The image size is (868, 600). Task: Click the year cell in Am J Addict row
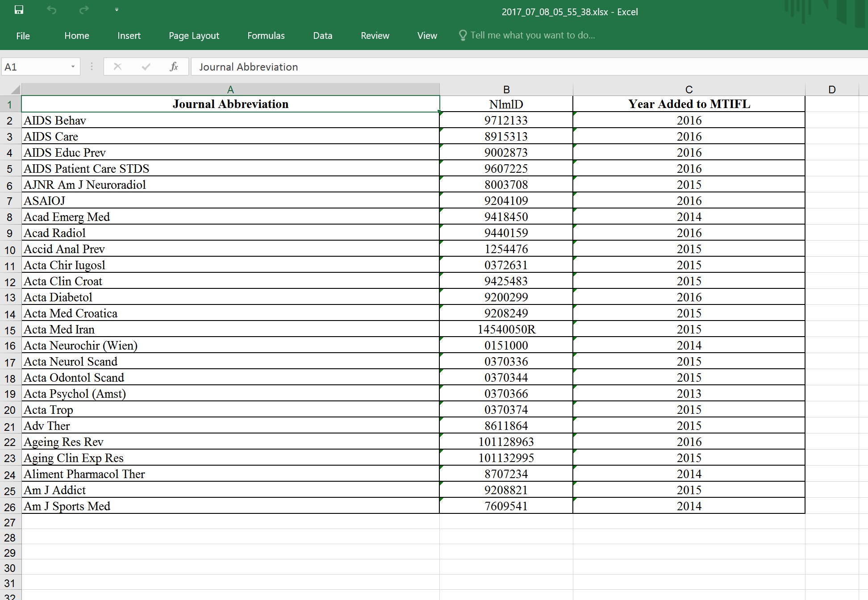[x=689, y=490]
